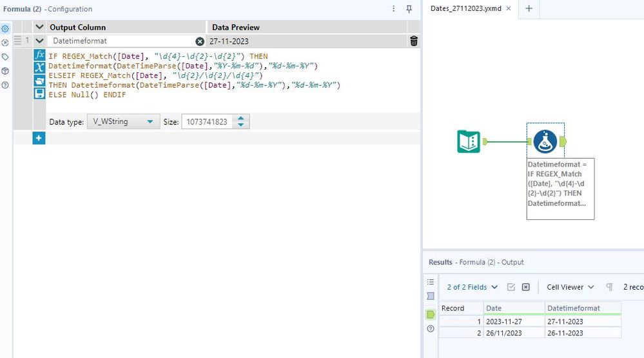Click the Data Preview header label
This screenshot has height=358, width=644.
(x=236, y=27)
